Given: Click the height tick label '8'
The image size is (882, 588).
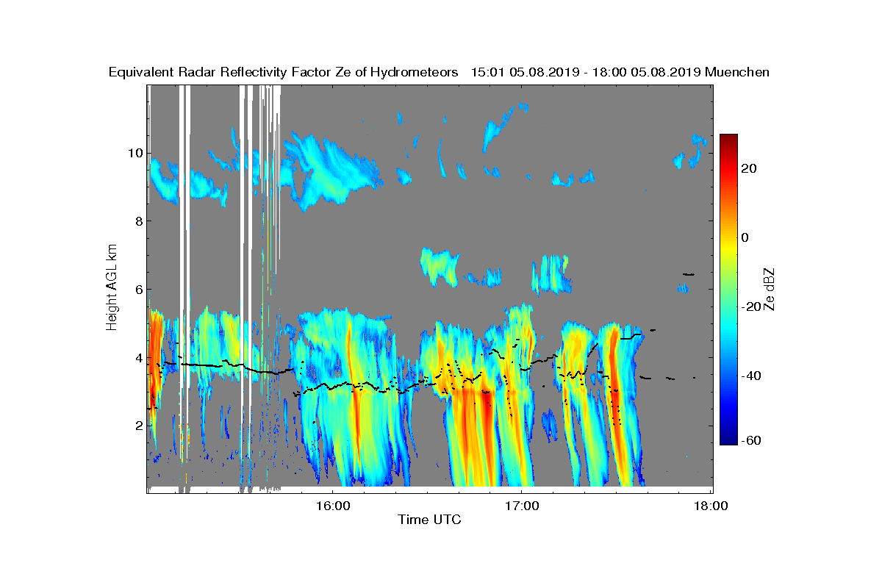Looking at the screenshot, I should [x=137, y=221].
